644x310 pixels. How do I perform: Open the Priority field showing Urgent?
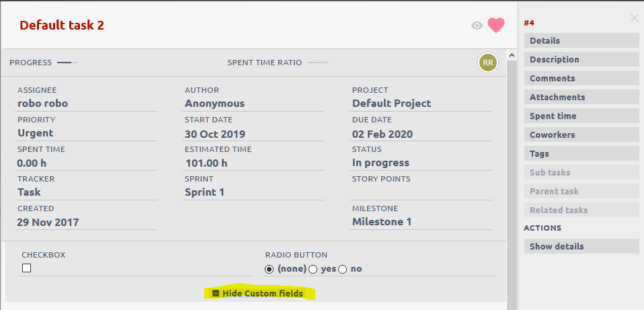[x=36, y=133]
